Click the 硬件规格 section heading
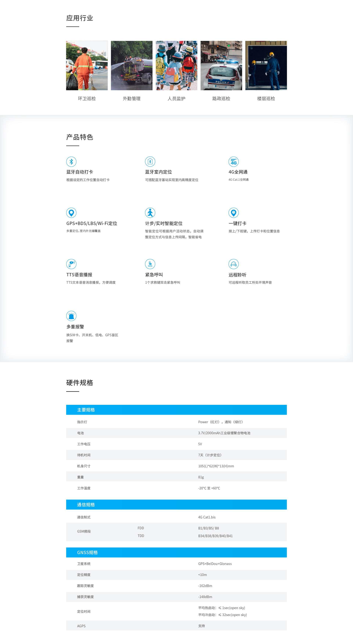 79,383
